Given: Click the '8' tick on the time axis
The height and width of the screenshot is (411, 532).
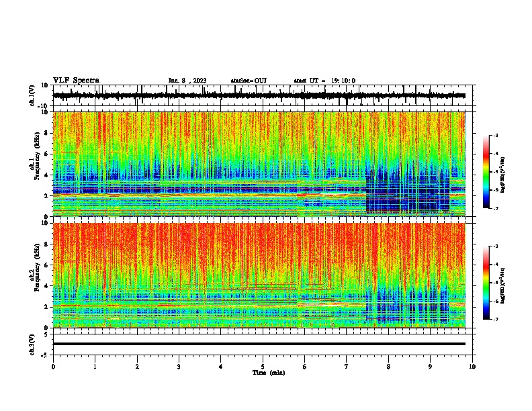Looking at the screenshot, I should 388,367.
